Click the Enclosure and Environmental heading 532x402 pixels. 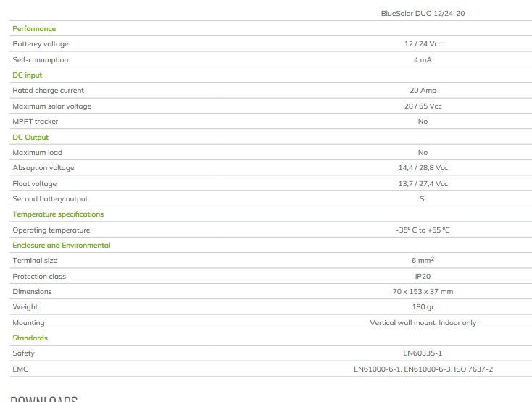[62, 246]
